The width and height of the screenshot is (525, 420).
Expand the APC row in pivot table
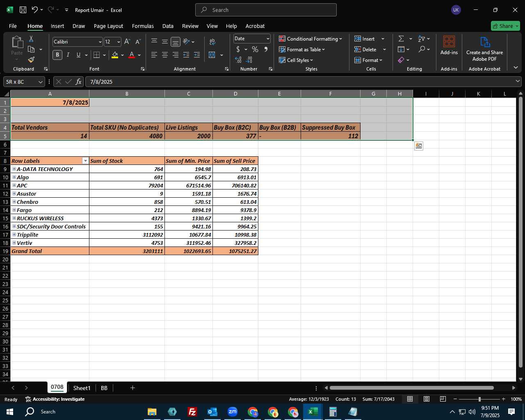(x=14, y=185)
